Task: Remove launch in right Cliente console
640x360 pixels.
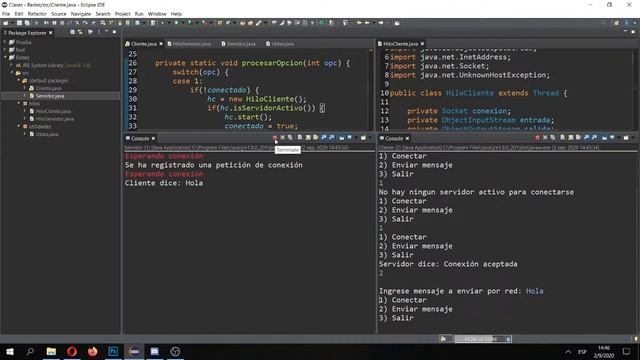Action: [545, 138]
